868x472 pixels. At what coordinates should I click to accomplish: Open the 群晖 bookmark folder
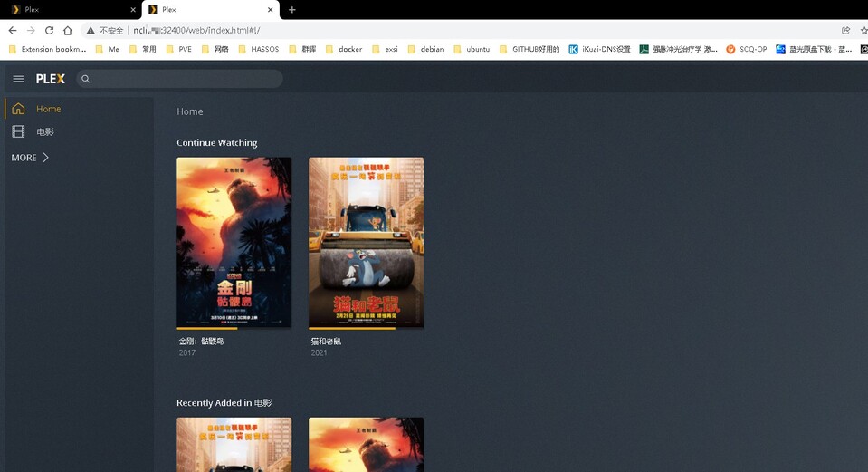tap(302, 49)
